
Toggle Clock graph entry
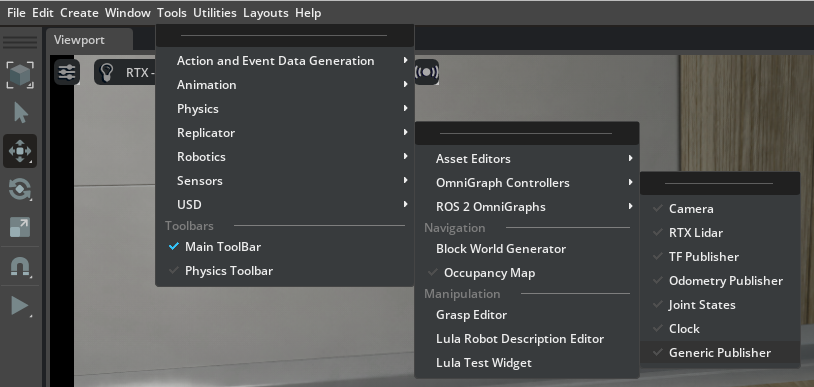coord(720,328)
